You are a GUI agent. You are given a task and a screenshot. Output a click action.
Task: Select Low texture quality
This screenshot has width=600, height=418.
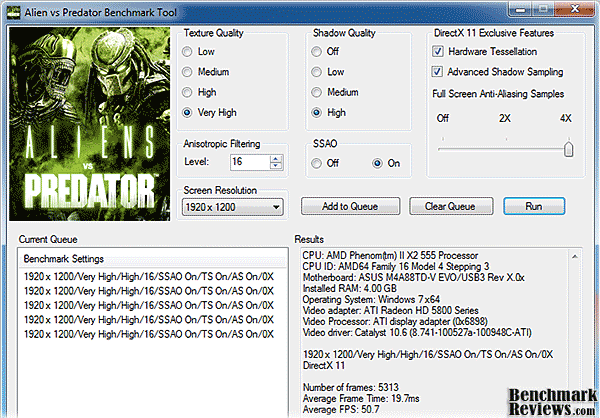pos(187,52)
